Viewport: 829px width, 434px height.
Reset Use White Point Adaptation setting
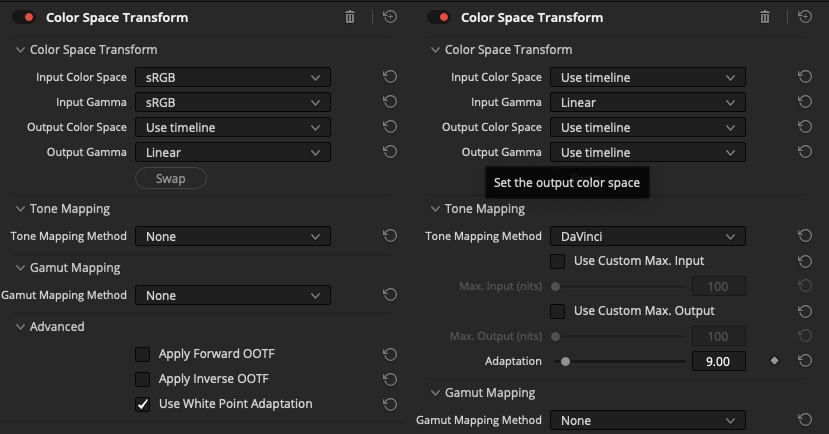390,404
